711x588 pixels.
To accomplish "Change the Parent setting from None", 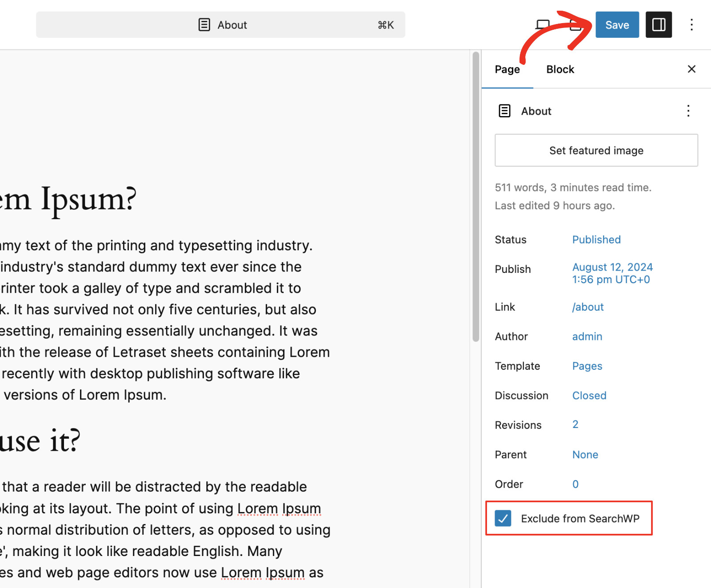I will tap(585, 454).
